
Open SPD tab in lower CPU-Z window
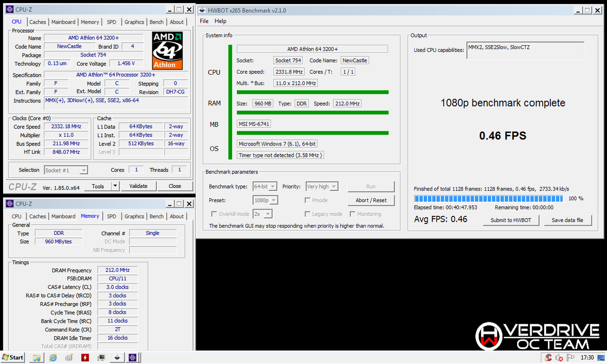(112, 216)
